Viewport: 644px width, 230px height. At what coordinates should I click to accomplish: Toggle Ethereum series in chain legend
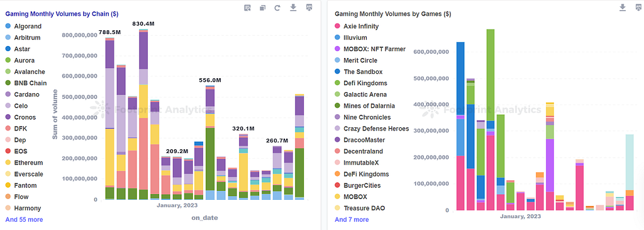[24, 163]
